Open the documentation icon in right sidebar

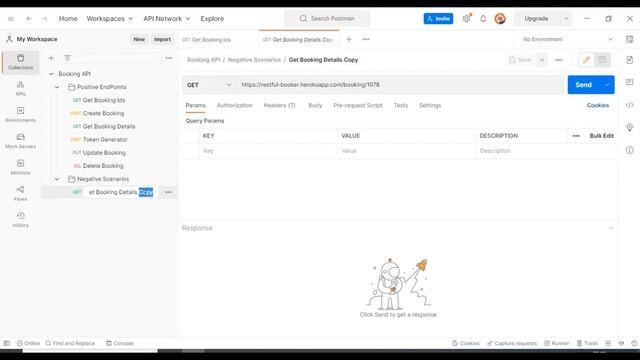629,60
